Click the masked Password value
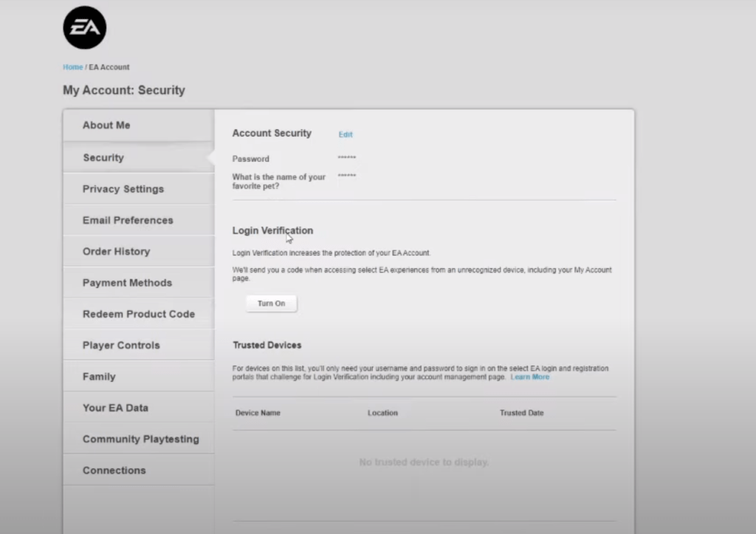Viewport: 756px width, 534px height. tap(347, 158)
